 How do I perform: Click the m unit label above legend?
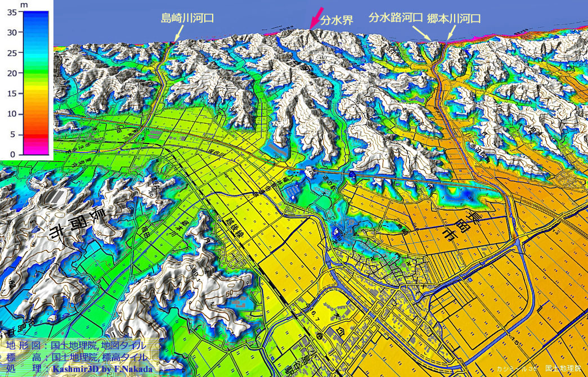[x=23, y=5]
